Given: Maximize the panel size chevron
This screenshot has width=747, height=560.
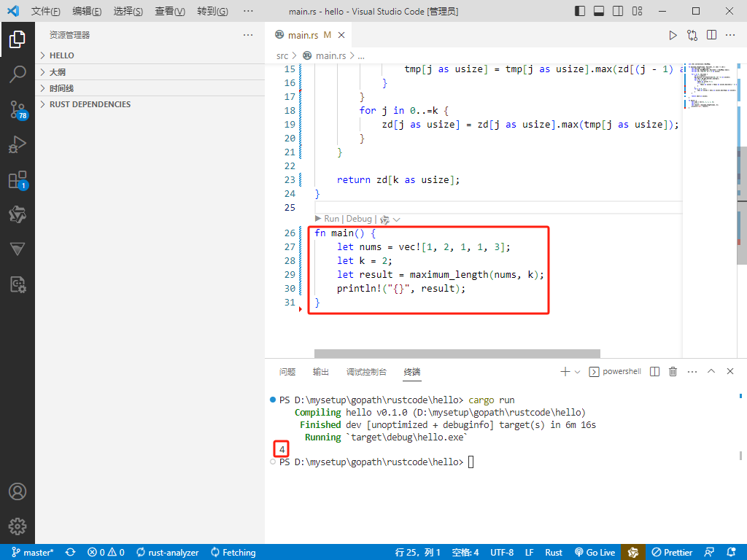Looking at the screenshot, I should pos(711,371).
